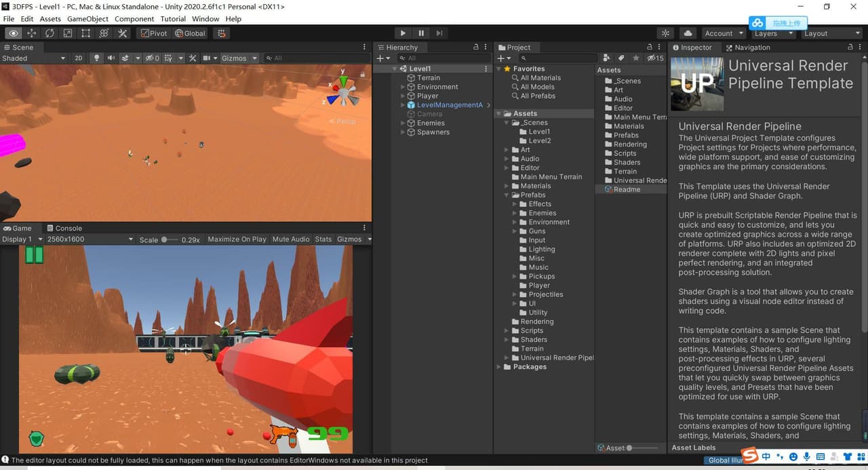Viewport: 868px width, 470px height.
Task: Select the Rotate tool
Action: 50,33
